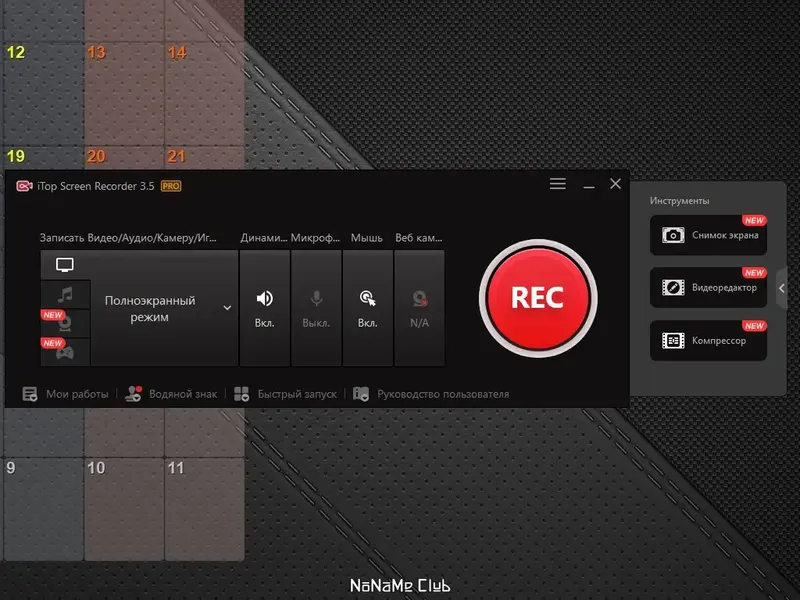
Task: Click the Быстрый запуск grid icon
Action: coord(241,394)
